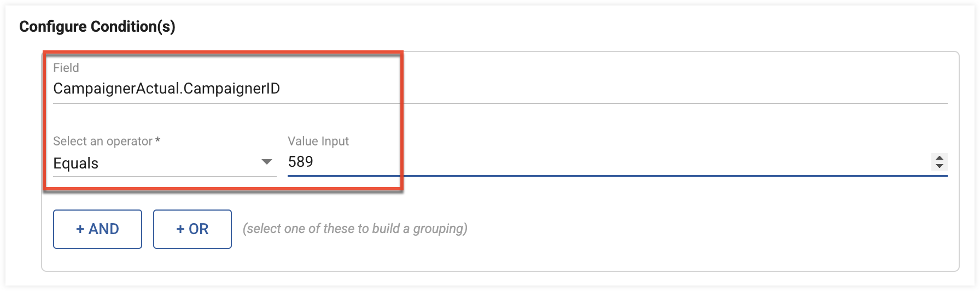Click the word CampaignerActual in Field box
980x291 pixels.
116,89
